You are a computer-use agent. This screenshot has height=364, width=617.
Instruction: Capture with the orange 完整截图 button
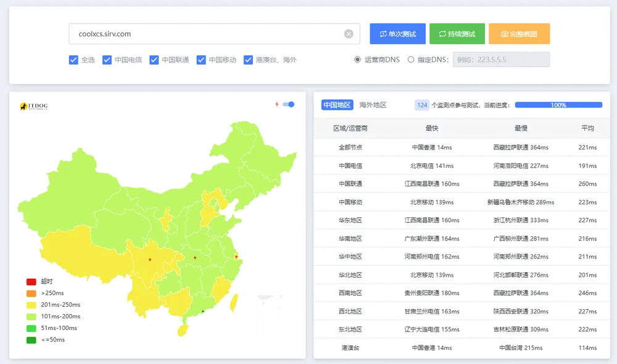pos(519,34)
